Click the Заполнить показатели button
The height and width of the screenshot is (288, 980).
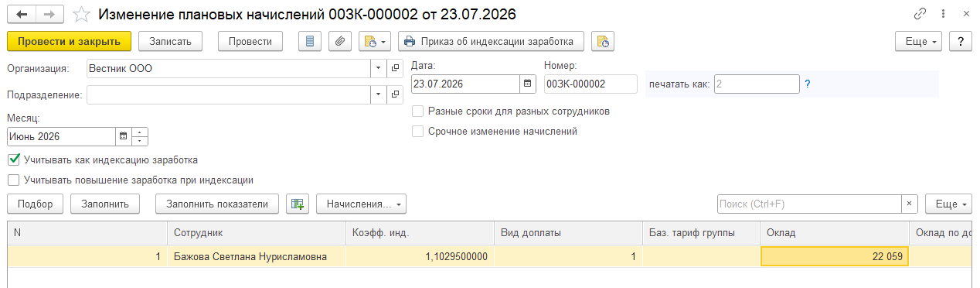click(217, 204)
